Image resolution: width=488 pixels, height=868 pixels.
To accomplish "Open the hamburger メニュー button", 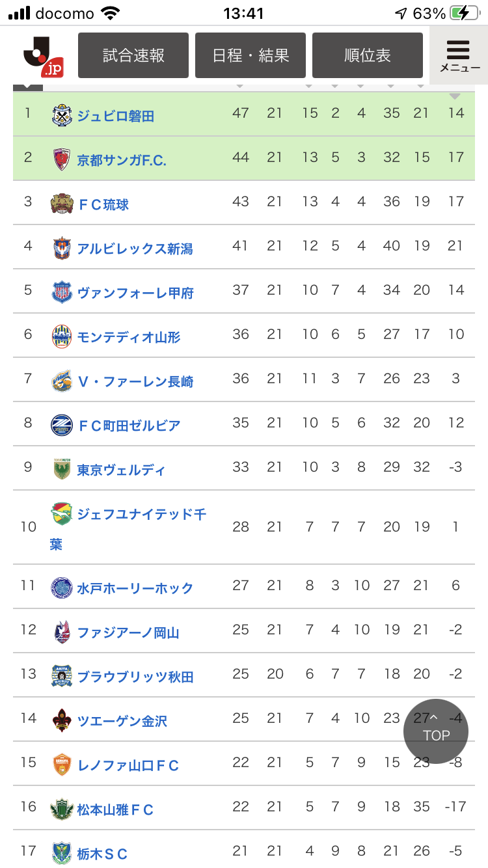I will tap(459, 56).
